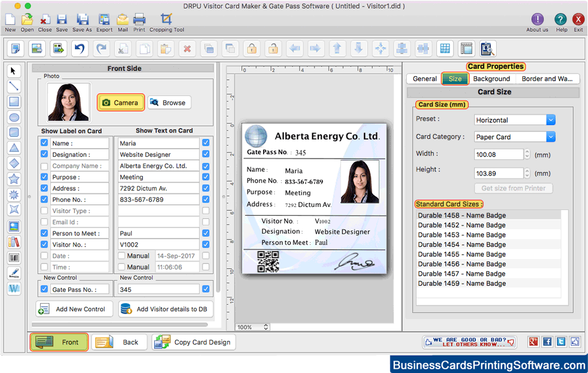Uncheck show-text checkbox for Website Designer
Viewport: 588px width, 373px height.
(x=205, y=154)
